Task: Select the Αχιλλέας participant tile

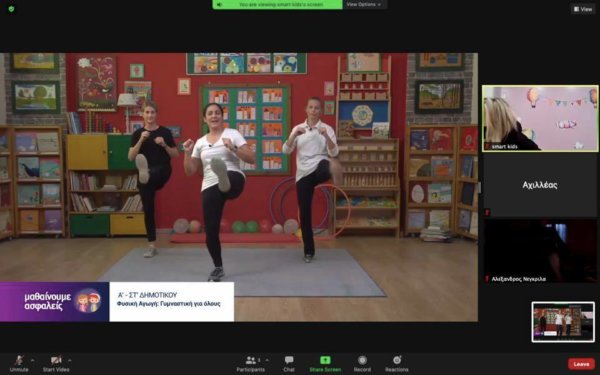Action: pos(540,185)
